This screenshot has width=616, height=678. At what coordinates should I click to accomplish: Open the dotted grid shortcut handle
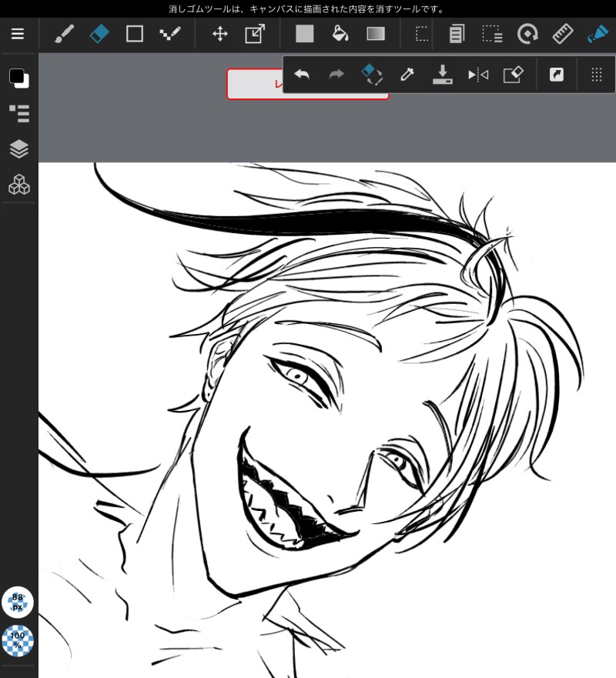(x=597, y=75)
